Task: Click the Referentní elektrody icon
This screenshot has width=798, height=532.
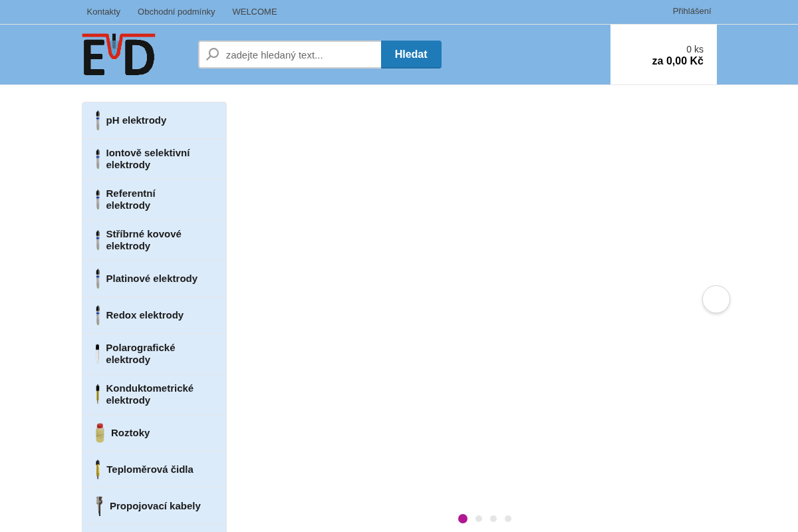Action: (x=98, y=199)
